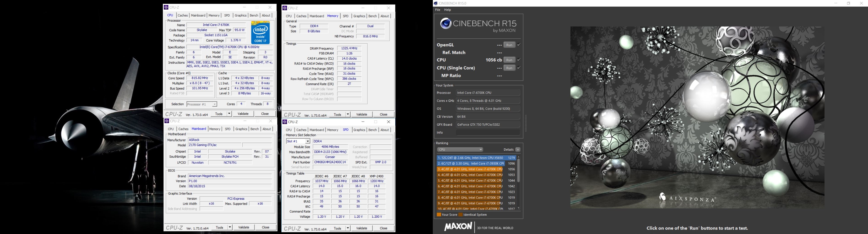Run the CPU benchmark
868x234 pixels.
tap(509, 60)
